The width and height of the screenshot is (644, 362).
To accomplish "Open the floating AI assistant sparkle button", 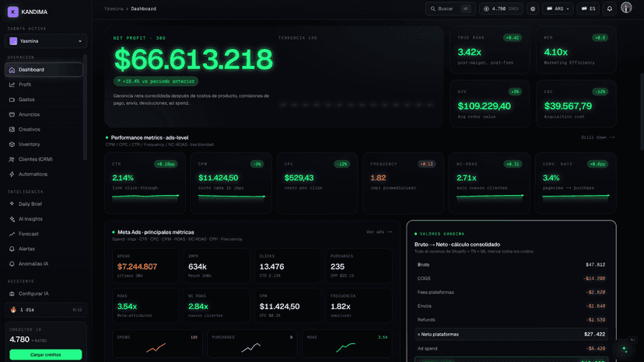I will coord(625,350).
